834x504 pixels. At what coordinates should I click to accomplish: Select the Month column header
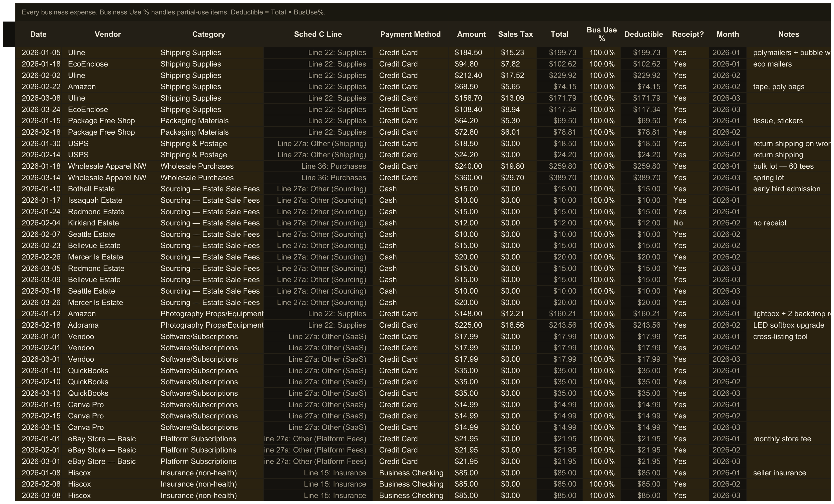728,34
